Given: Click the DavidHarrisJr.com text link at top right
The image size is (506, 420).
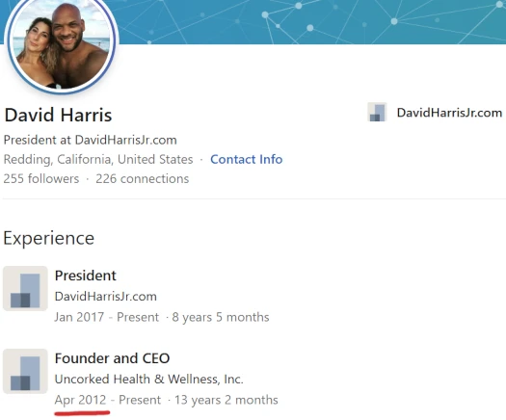Looking at the screenshot, I should [449, 113].
